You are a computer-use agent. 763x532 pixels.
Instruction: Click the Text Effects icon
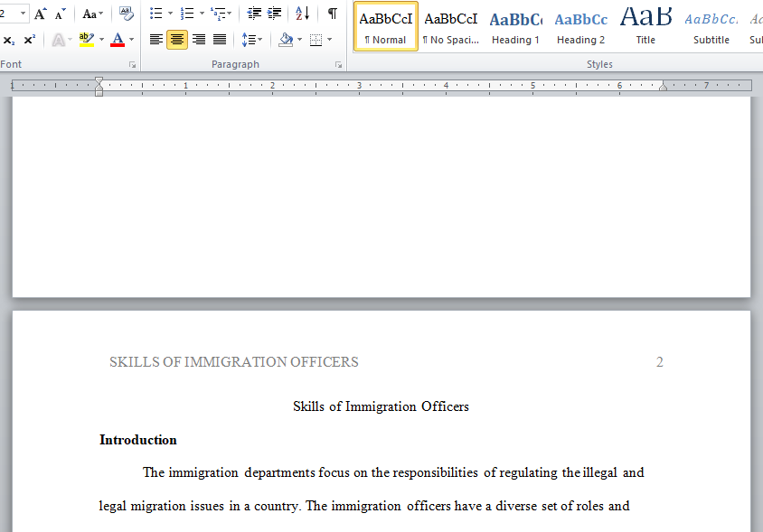(59, 40)
